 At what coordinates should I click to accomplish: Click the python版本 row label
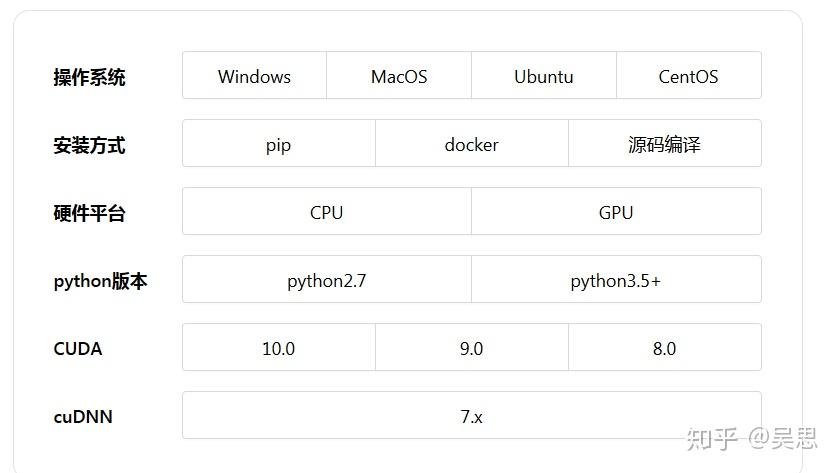[x=100, y=281]
